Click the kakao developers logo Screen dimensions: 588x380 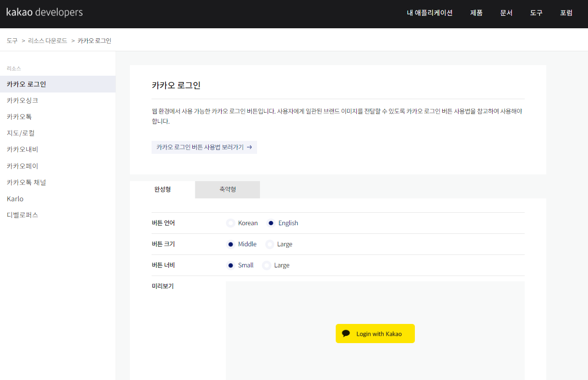(45, 12)
